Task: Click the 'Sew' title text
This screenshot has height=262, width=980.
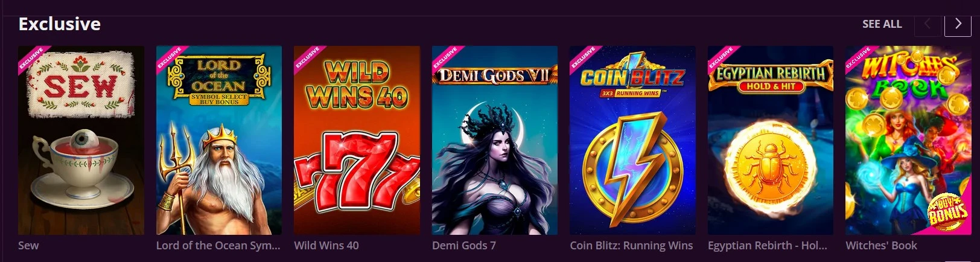Action: (x=28, y=246)
